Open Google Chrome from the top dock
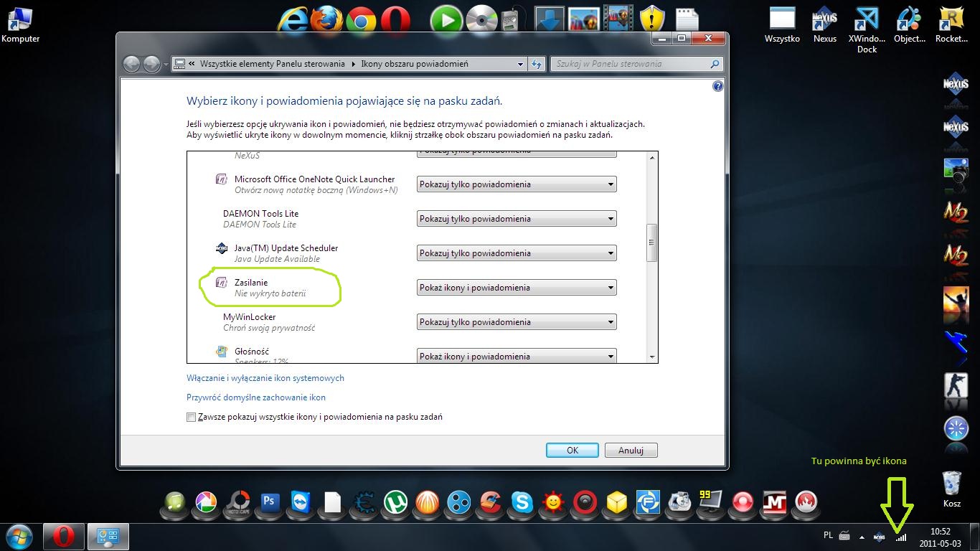 (x=361, y=20)
